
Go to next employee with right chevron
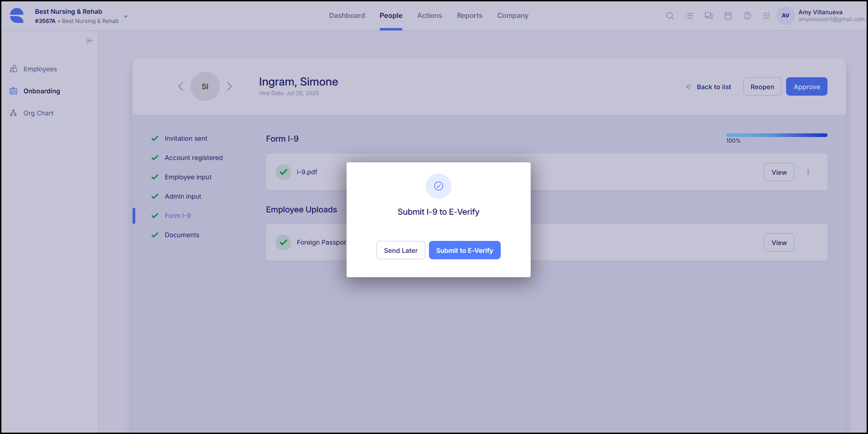(x=230, y=86)
